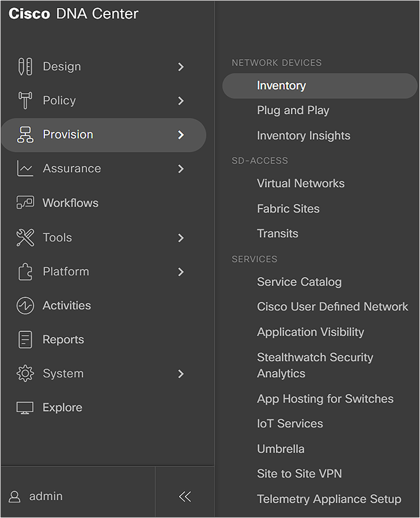Open the Workflows menu item
Image resolution: width=420 pixels, height=518 pixels.
point(70,203)
